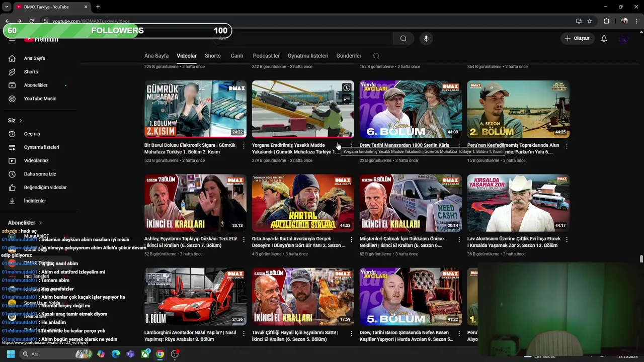Open the YouTube account avatar menu
The image size is (644, 362).
click(623, 39)
